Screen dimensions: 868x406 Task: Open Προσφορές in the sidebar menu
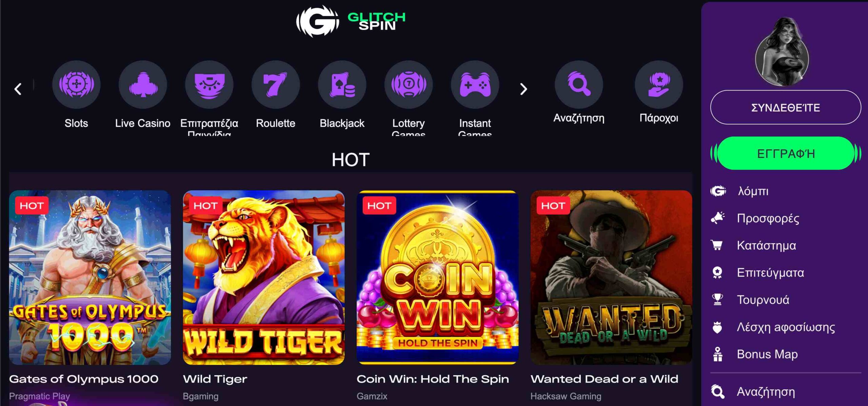[768, 218]
